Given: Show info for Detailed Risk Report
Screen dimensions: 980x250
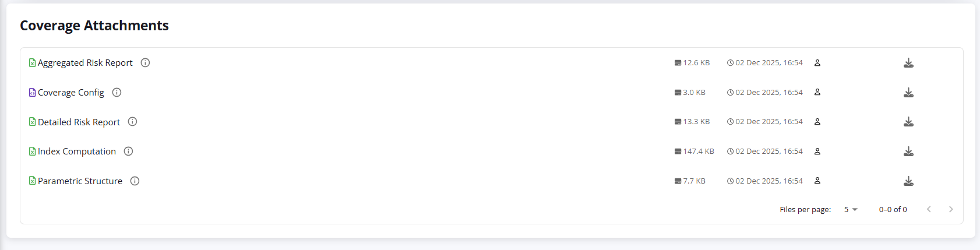Looking at the screenshot, I should pyautogui.click(x=132, y=122).
